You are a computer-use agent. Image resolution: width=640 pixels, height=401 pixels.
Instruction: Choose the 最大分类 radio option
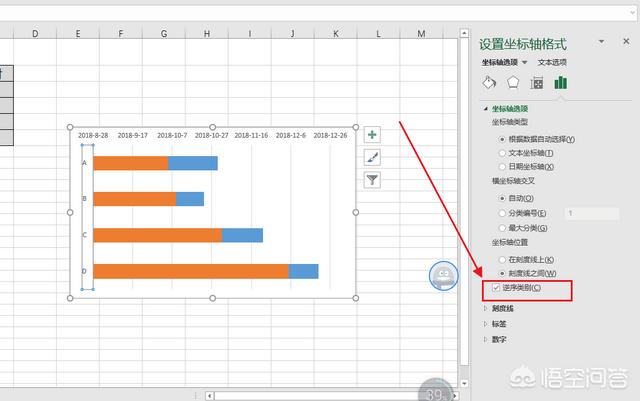pos(502,227)
